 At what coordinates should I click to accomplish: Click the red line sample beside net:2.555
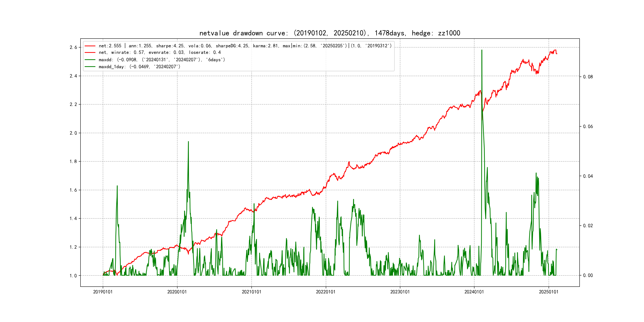(x=90, y=46)
